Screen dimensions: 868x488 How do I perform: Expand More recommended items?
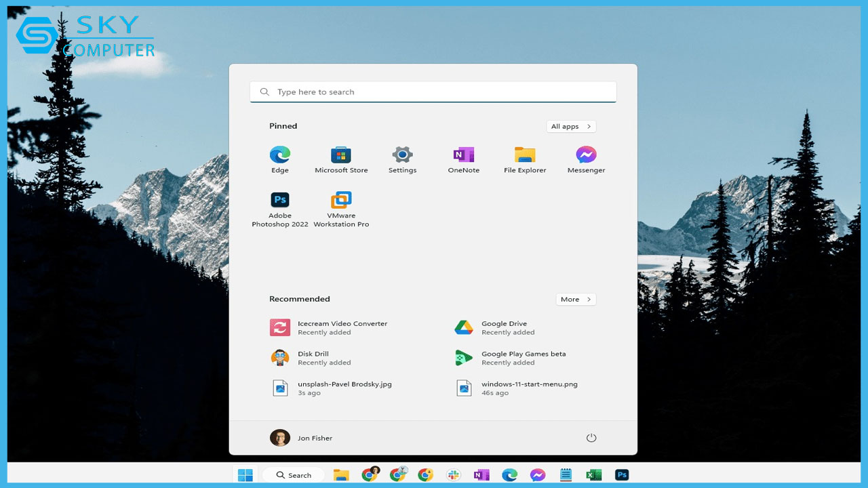coord(576,299)
